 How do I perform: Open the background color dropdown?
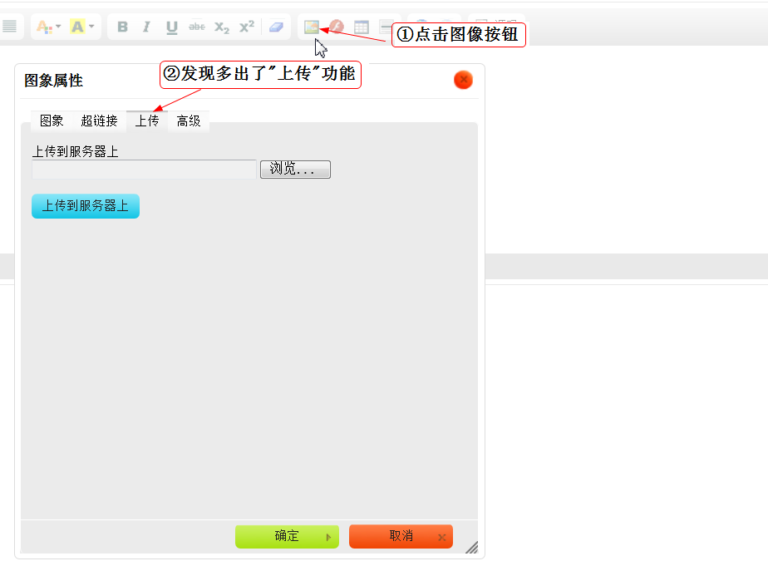(x=82, y=27)
